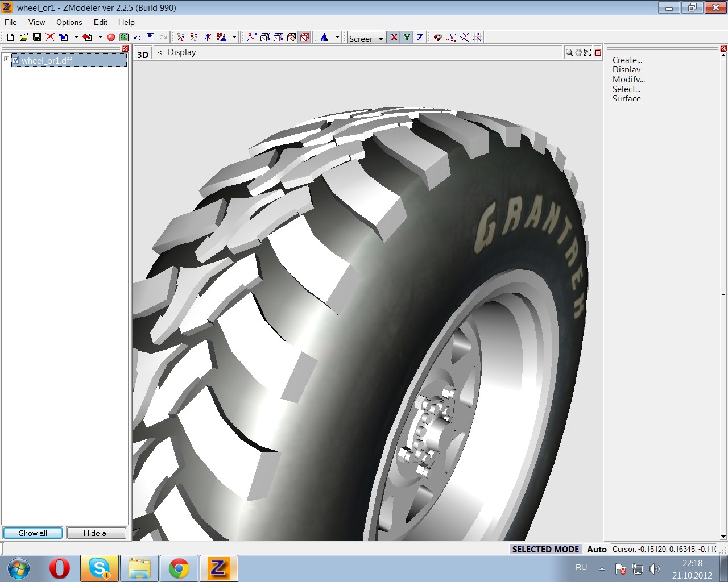Open Display... in commands panel
The height and width of the screenshot is (582, 728).
(x=629, y=69)
